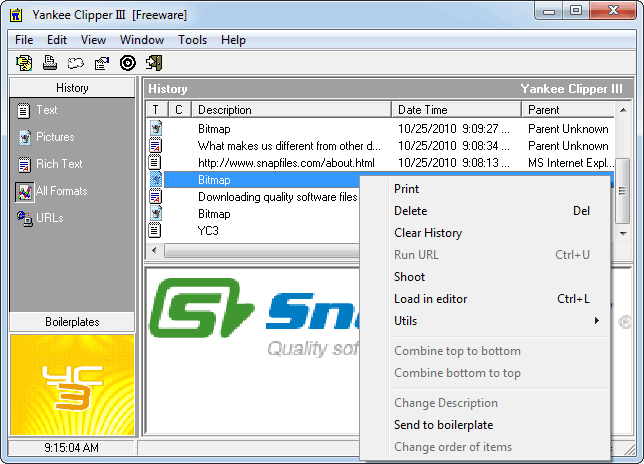Screen dimensions: 644x464
Task: Open the Window menu
Action: [x=142, y=40]
